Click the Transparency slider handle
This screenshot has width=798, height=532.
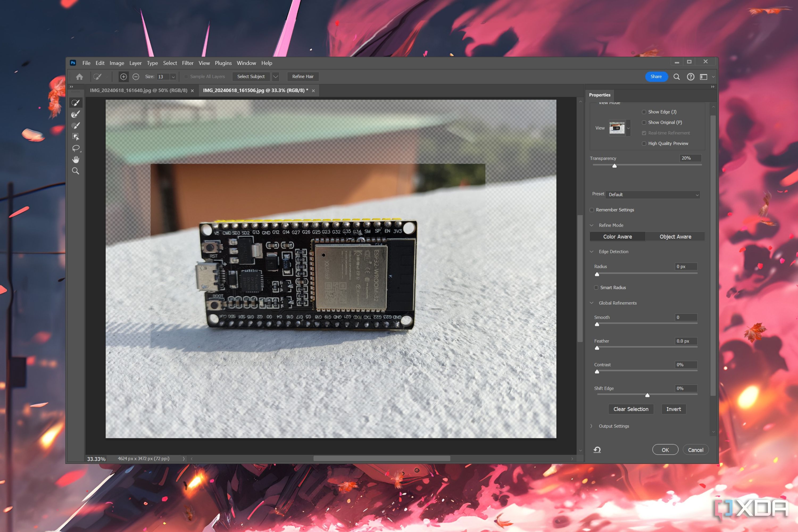pos(614,166)
